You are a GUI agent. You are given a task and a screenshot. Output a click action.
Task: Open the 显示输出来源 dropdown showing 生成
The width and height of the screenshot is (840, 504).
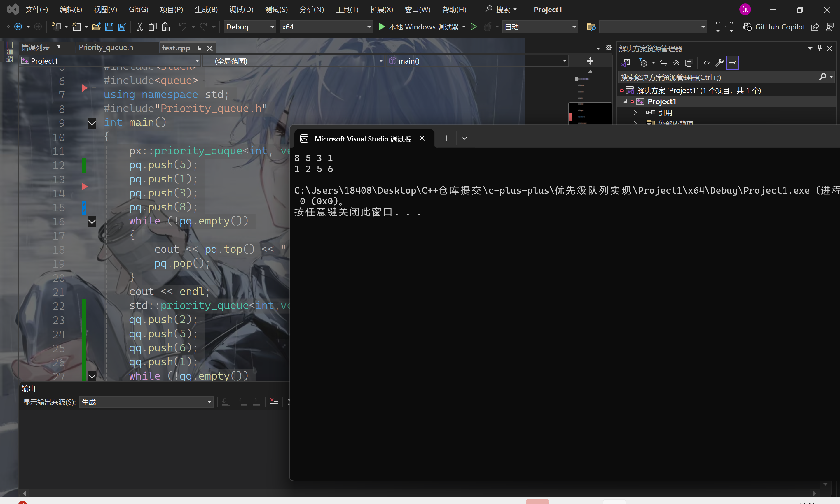click(x=146, y=402)
